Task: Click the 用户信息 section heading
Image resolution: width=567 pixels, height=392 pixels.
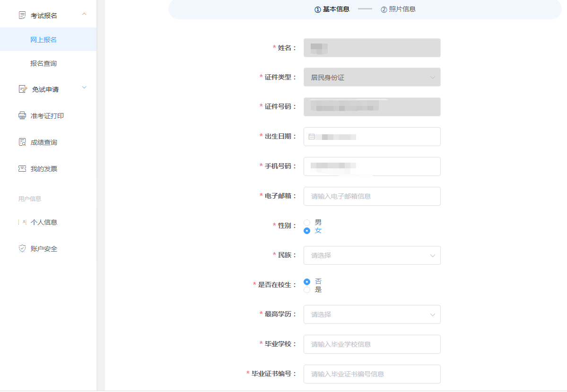Action: tap(30, 199)
